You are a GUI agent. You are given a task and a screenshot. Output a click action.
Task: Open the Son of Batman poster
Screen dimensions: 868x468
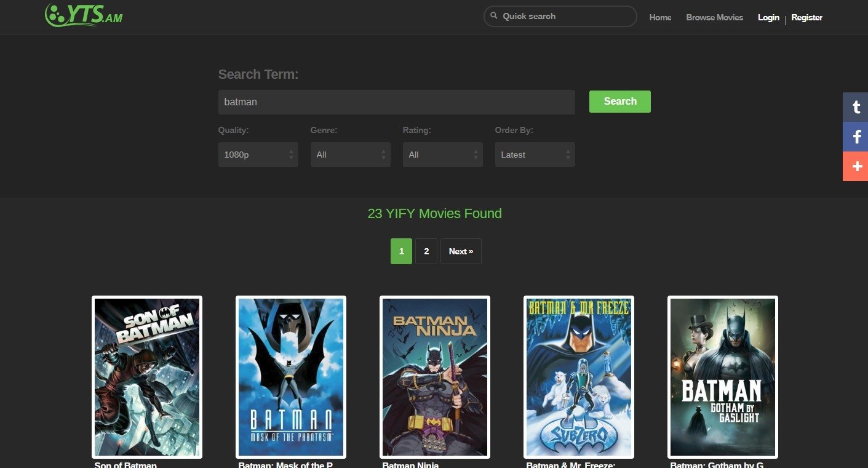(x=147, y=377)
